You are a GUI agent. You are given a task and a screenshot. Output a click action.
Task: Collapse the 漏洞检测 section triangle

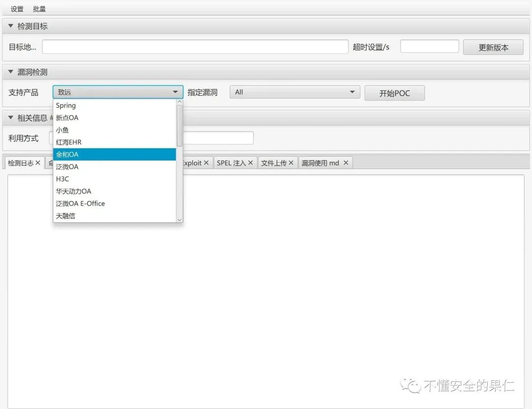click(x=10, y=71)
